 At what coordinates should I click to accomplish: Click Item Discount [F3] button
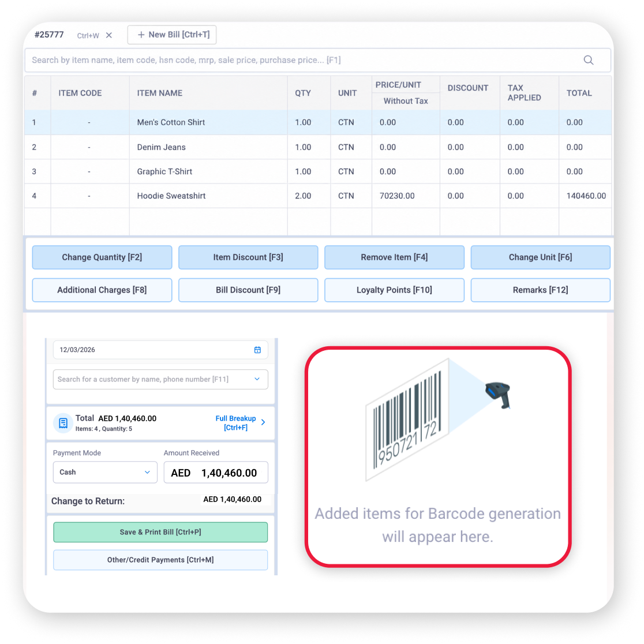click(x=248, y=257)
